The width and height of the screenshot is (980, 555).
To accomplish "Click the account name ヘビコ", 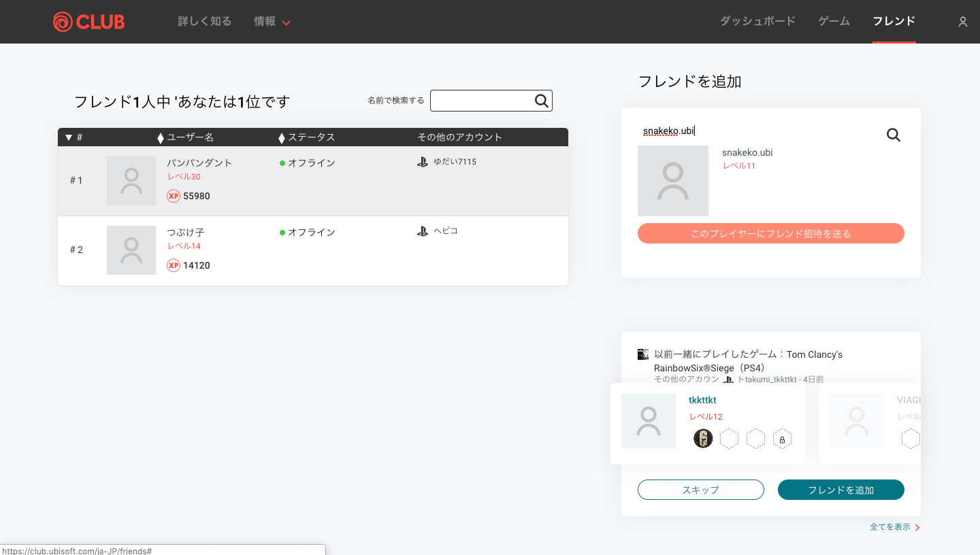I will [446, 231].
